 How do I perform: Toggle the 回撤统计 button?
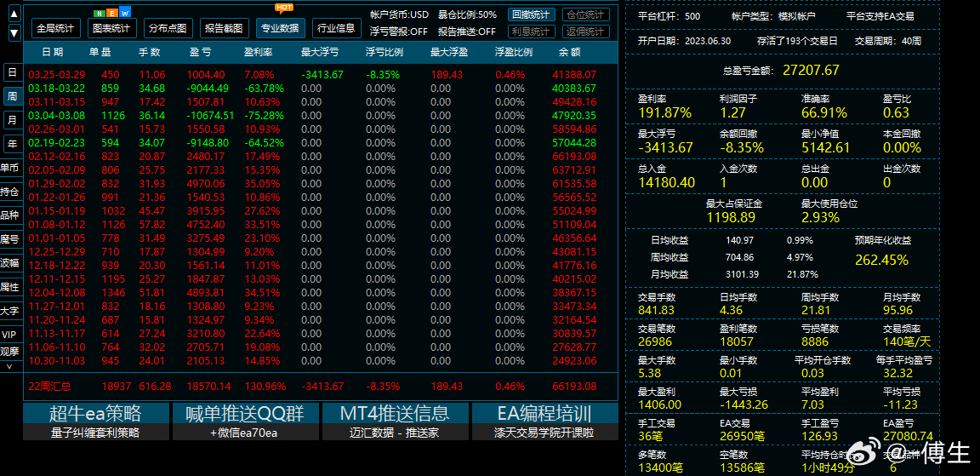coord(532,14)
